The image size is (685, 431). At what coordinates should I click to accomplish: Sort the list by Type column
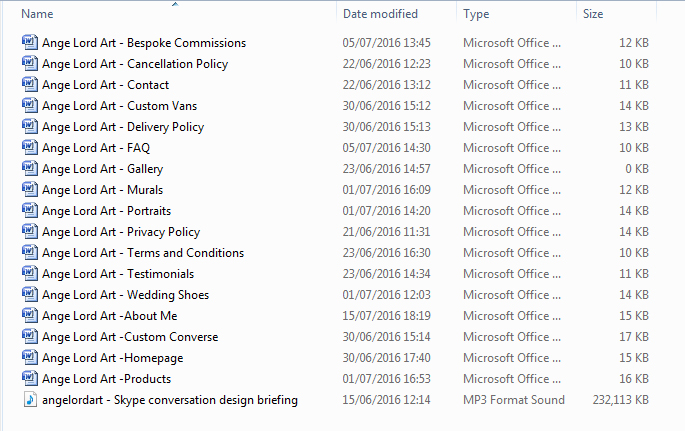pyautogui.click(x=476, y=14)
